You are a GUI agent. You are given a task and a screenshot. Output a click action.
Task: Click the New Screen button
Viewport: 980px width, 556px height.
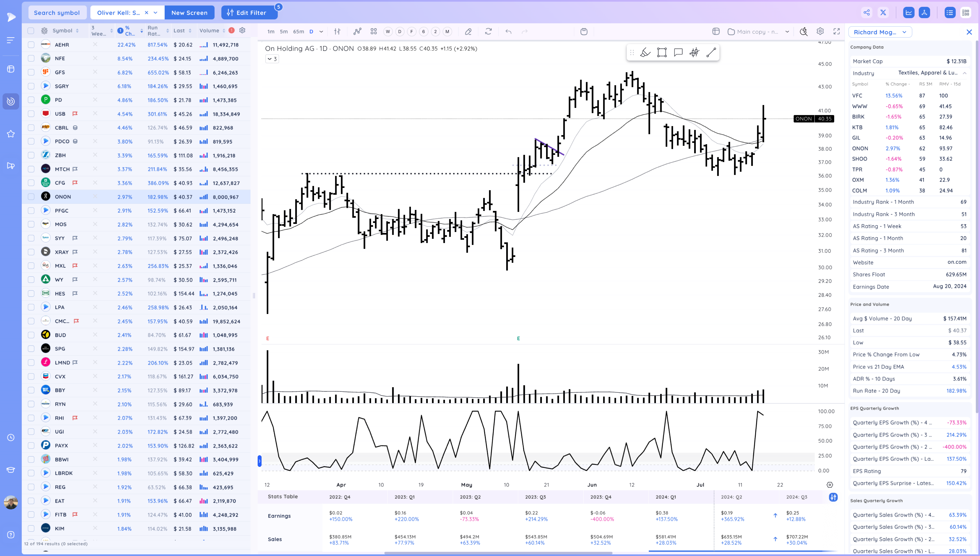[189, 12]
